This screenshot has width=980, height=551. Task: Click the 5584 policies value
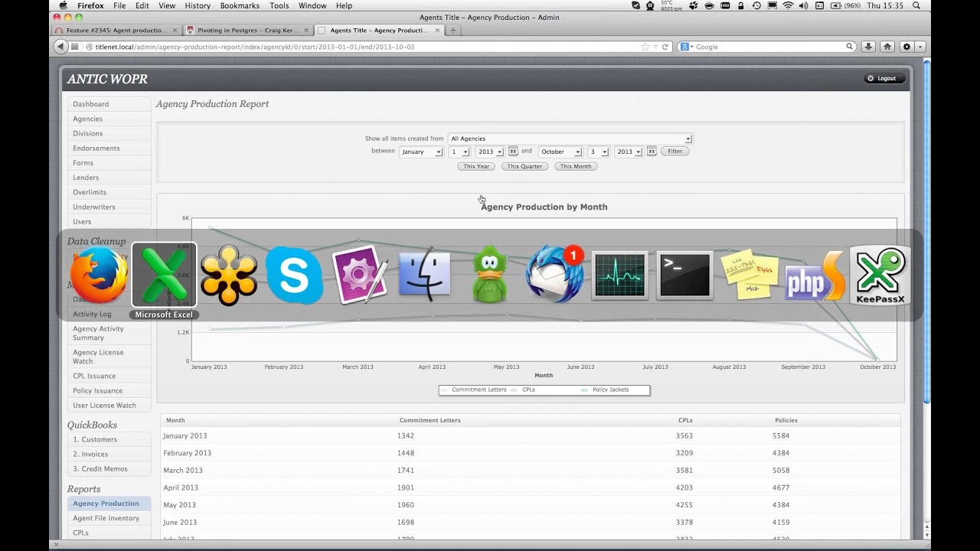click(x=781, y=436)
